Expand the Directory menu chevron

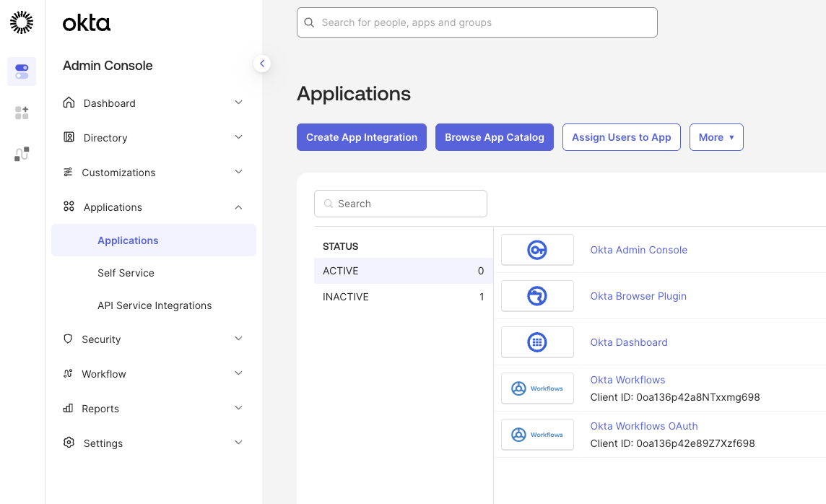tap(239, 137)
